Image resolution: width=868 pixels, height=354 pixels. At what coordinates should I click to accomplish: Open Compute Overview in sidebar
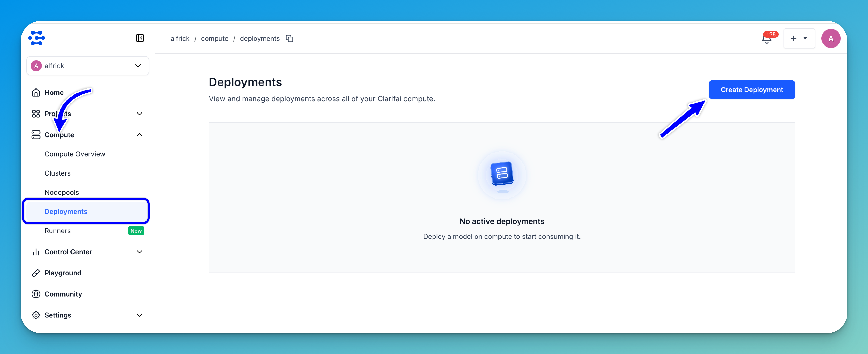[x=75, y=154]
